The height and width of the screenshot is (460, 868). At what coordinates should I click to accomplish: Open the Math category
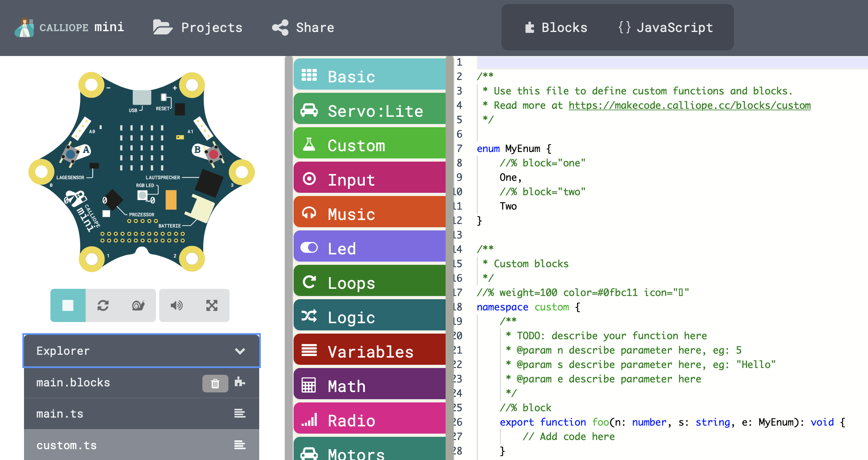[370, 384]
